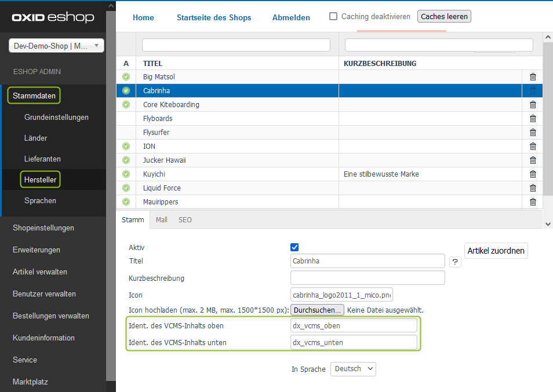553x392 pixels.
Task: Click active status icon of Core Kiteboarding
Action: 126,105
